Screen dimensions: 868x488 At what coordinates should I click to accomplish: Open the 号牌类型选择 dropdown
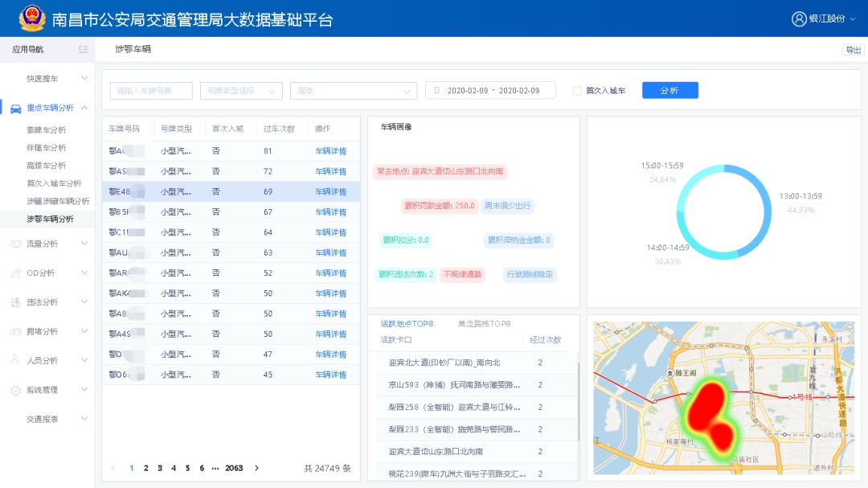pos(241,91)
